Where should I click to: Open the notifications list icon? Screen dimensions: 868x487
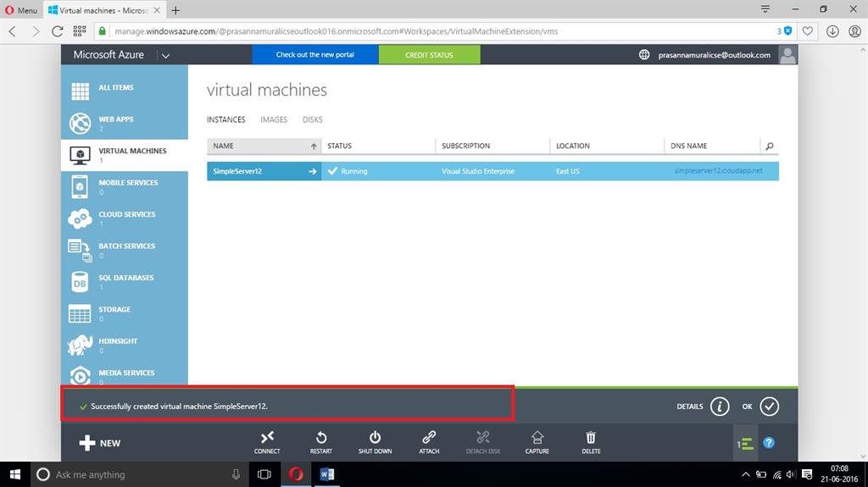tap(745, 443)
